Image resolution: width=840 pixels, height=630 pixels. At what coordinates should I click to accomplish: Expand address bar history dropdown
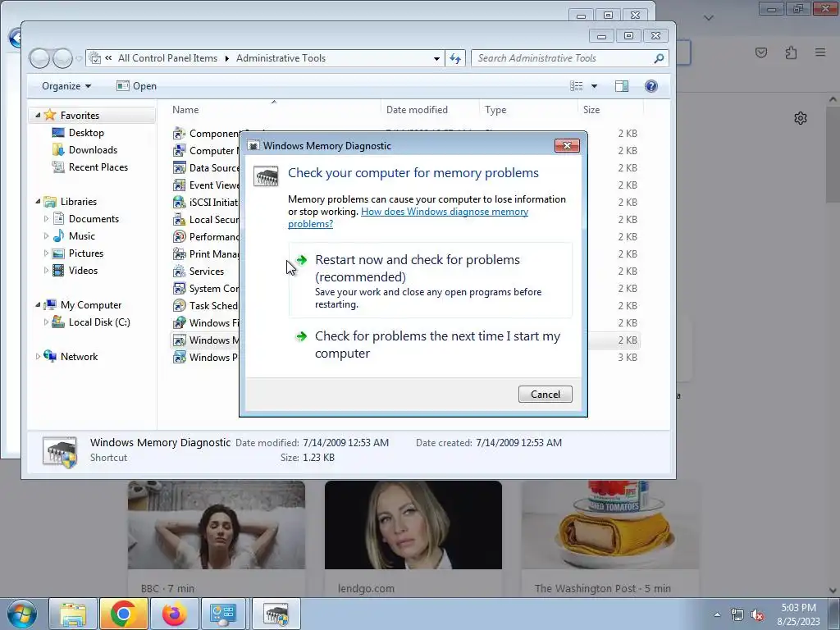click(x=436, y=58)
